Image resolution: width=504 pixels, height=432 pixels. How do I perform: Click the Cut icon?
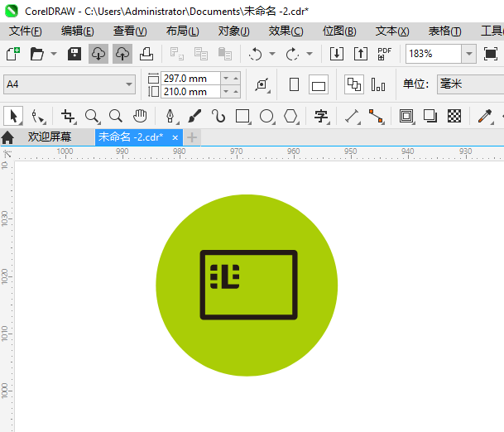(177, 54)
